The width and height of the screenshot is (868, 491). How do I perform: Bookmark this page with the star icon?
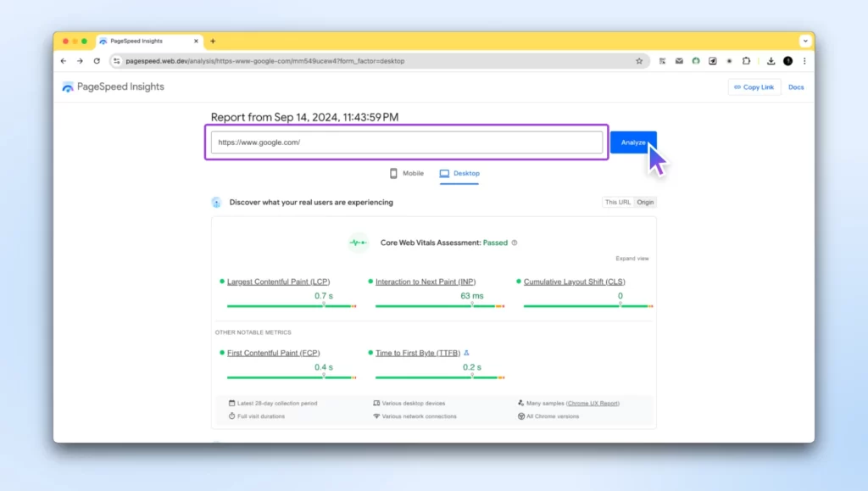[639, 61]
